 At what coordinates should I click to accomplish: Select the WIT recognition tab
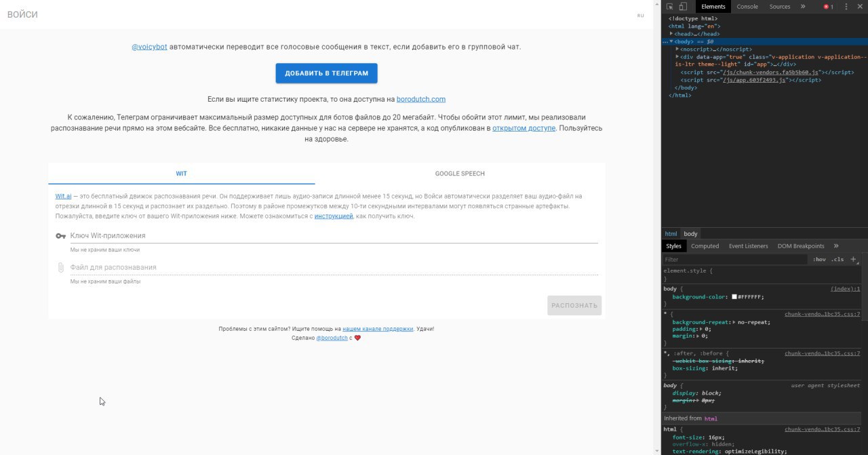(x=182, y=174)
